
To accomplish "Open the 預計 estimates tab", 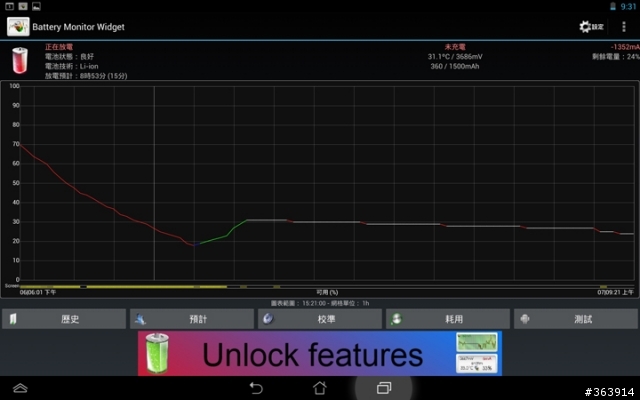I will [192, 319].
